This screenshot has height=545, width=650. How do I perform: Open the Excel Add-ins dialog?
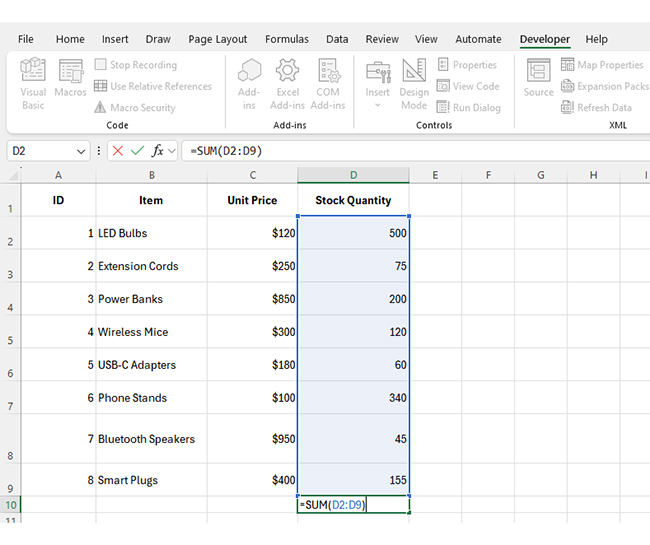[287, 84]
